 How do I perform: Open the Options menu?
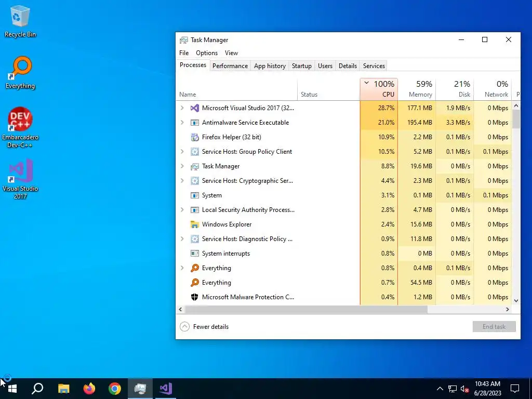207,53
